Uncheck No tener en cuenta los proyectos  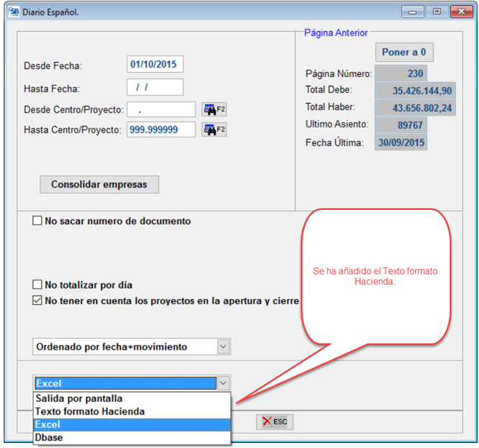37,301
